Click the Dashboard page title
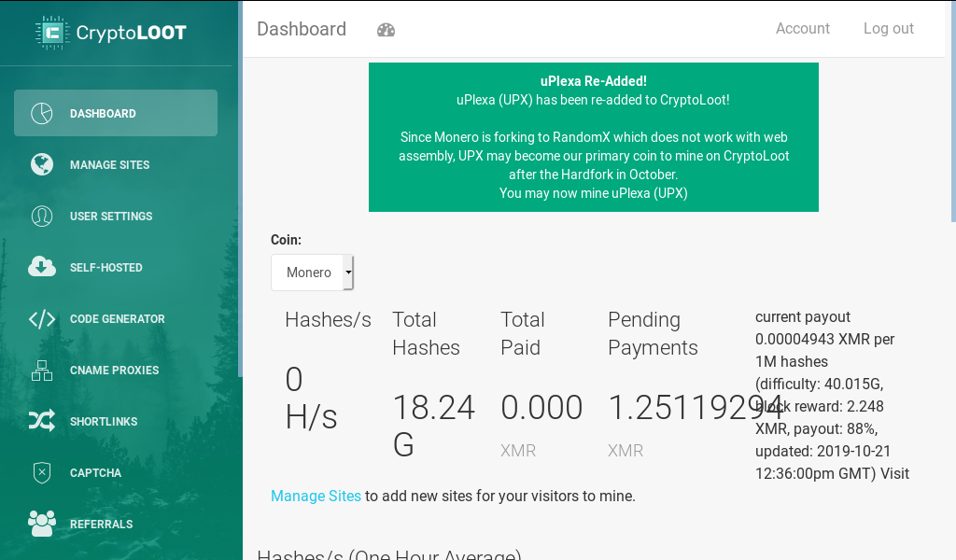This screenshot has width=956, height=560. 302,29
